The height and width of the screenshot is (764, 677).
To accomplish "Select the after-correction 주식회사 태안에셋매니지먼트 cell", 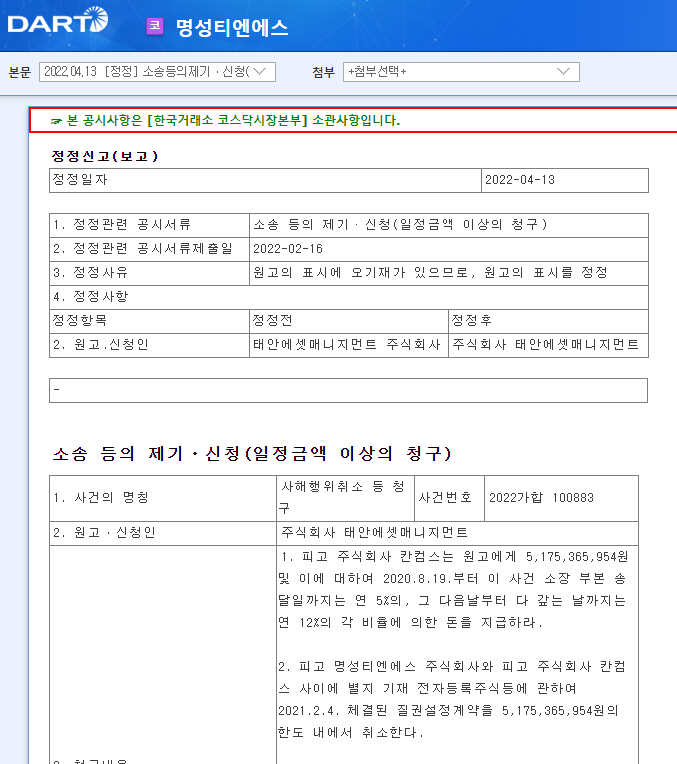I will pyautogui.click(x=548, y=345).
